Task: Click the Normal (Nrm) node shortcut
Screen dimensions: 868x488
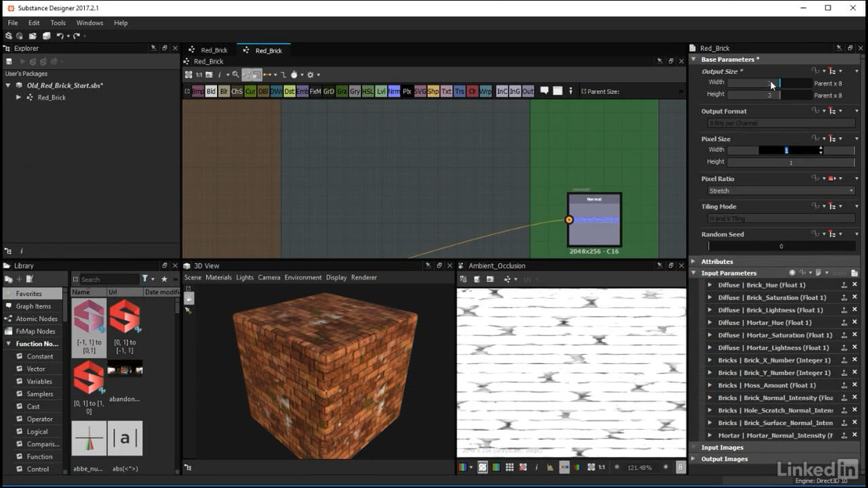Action: 393,91
